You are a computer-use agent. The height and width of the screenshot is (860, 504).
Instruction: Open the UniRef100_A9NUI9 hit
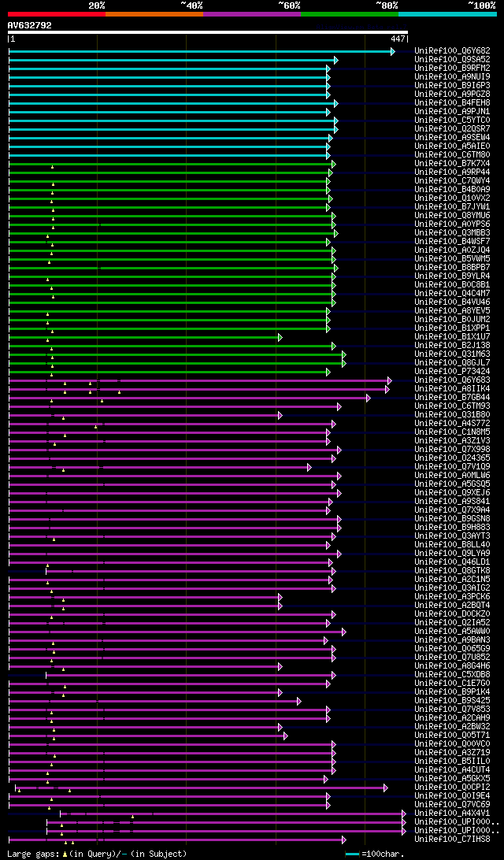coord(453,77)
